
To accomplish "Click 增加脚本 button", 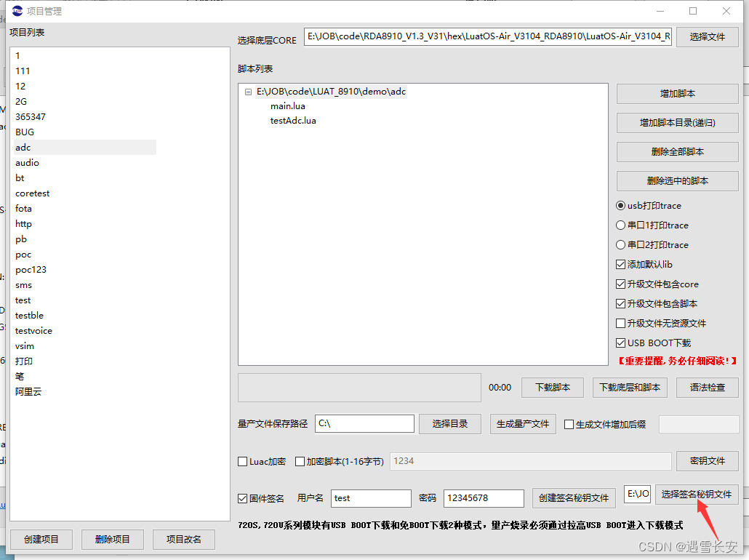I will [677, 94].
